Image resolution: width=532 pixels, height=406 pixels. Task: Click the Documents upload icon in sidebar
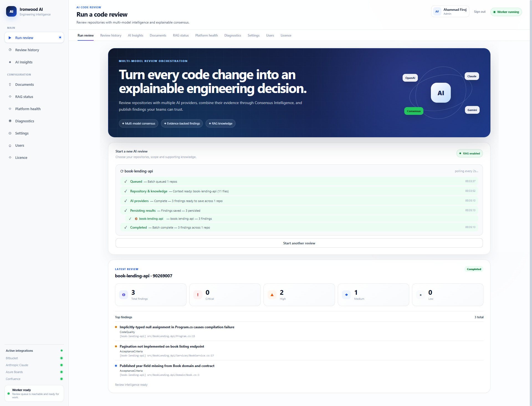(x=10, y=84)
